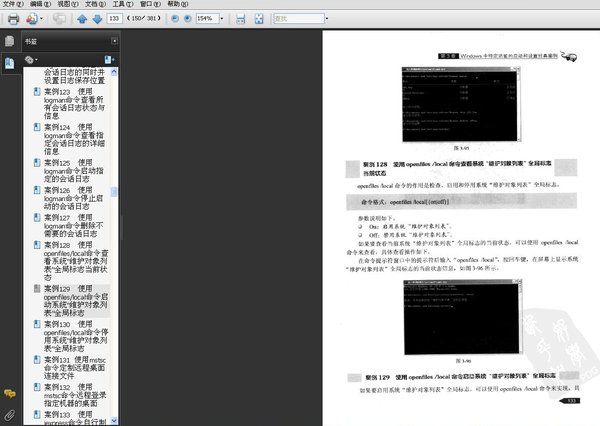Open the 文件 menu

click(x=13, y=4)
